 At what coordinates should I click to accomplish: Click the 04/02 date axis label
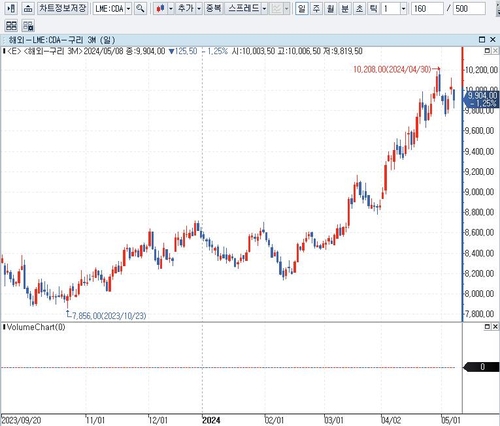coord(391,420)
